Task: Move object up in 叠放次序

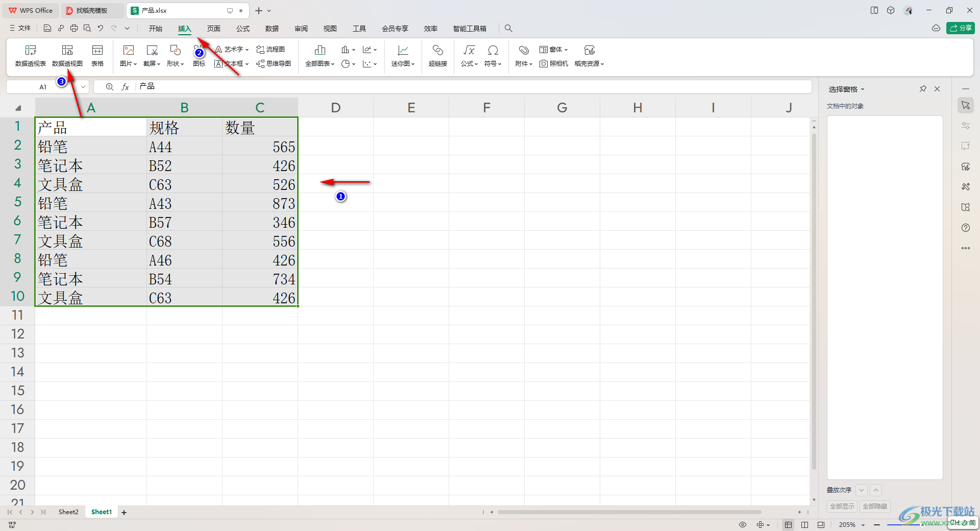Action: pyautogui.click(x=876, y=490)
